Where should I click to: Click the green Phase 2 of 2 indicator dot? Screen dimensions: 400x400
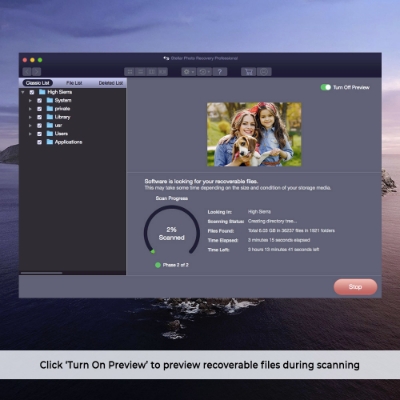point(158,265)
